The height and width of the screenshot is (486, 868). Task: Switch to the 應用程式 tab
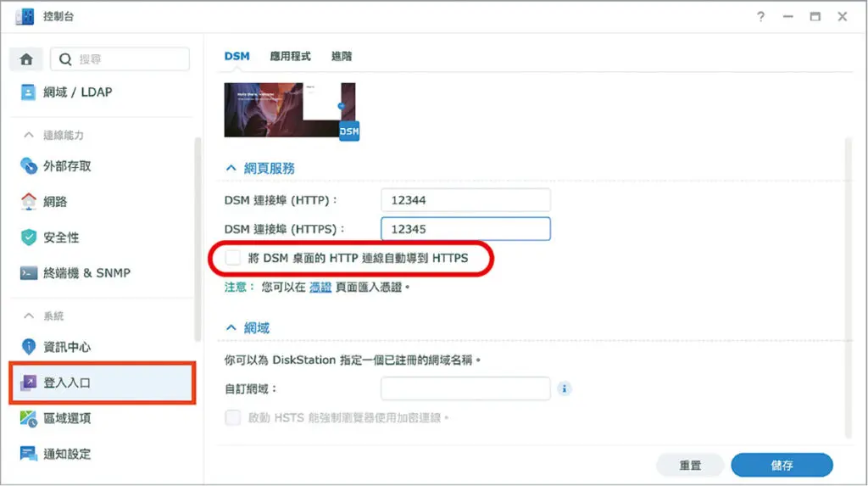[290, 56]
